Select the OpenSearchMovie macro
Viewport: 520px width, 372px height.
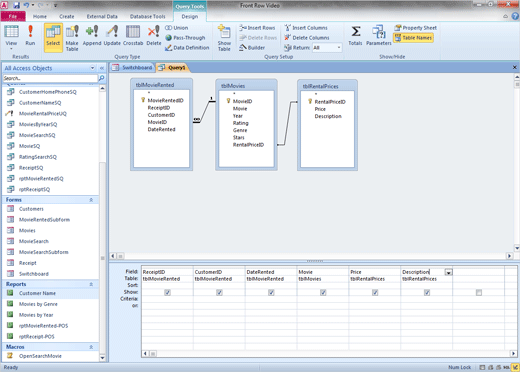point(40,356)
